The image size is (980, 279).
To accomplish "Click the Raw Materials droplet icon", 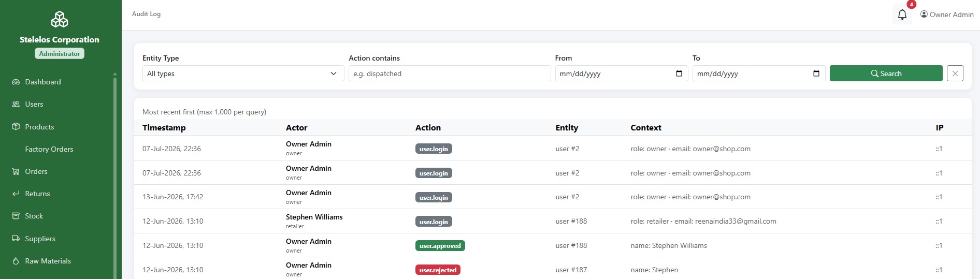I will point(16,261).
